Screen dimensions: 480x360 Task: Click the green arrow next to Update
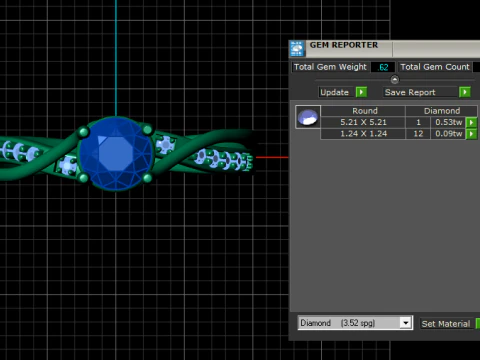pyautogui.click(x=361, y=92)
